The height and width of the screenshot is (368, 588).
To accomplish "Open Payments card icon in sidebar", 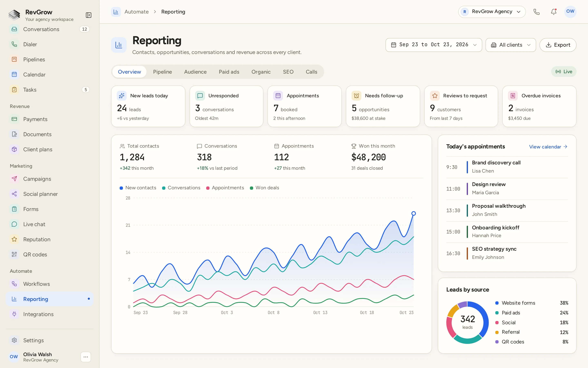I will coord(14,119).
